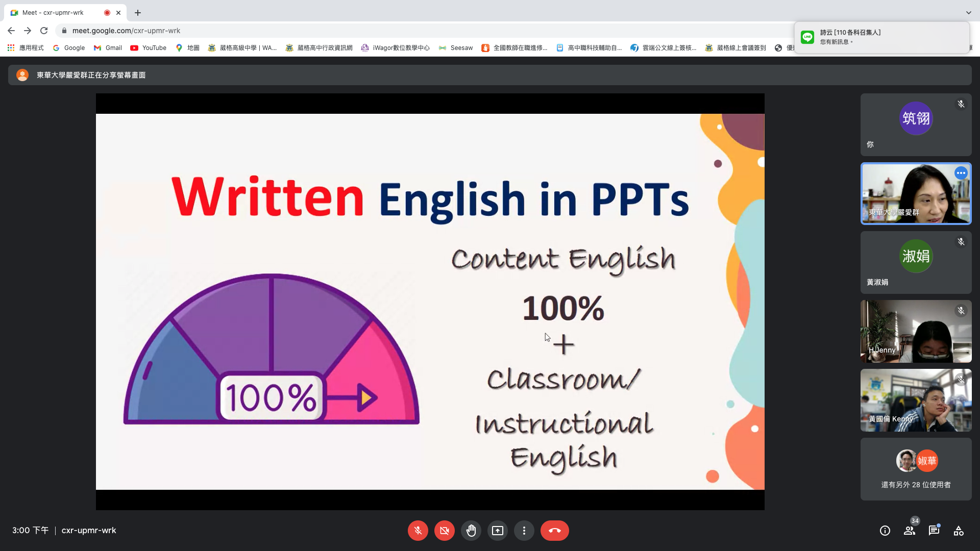Open the in-call chat panel
This screenshot has width=980, height=551.
point(934,531)
